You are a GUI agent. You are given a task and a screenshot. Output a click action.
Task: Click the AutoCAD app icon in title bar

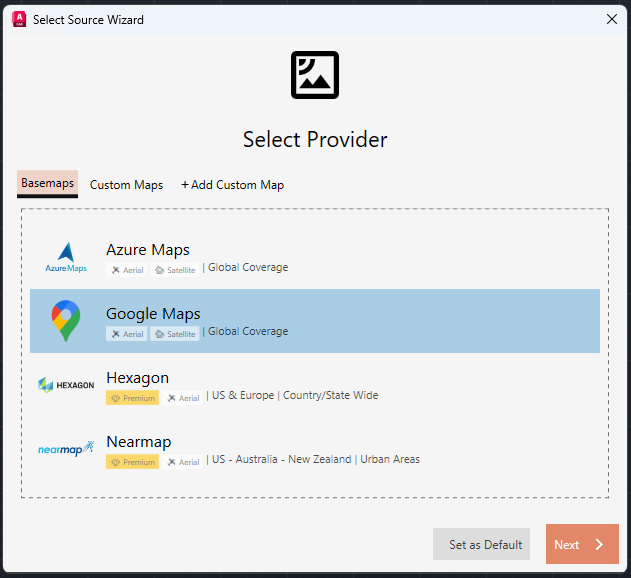click(19, 19)
